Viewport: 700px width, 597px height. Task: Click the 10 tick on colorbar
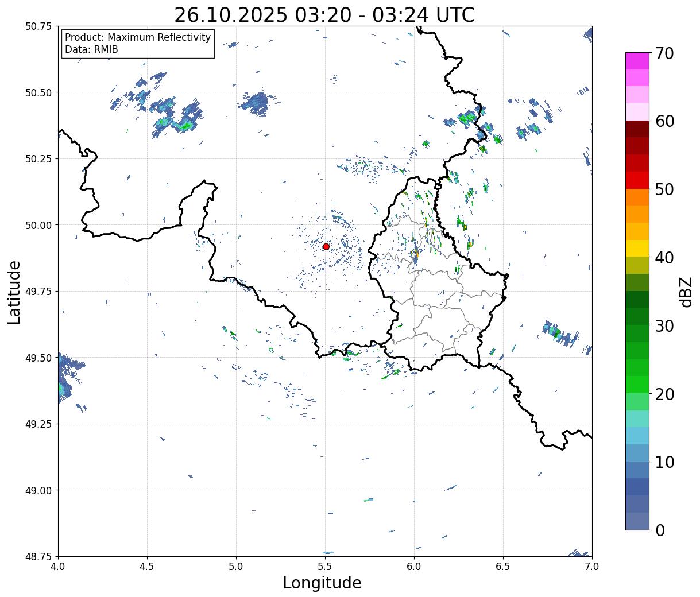pyautogui.click(x=664, y=462)
